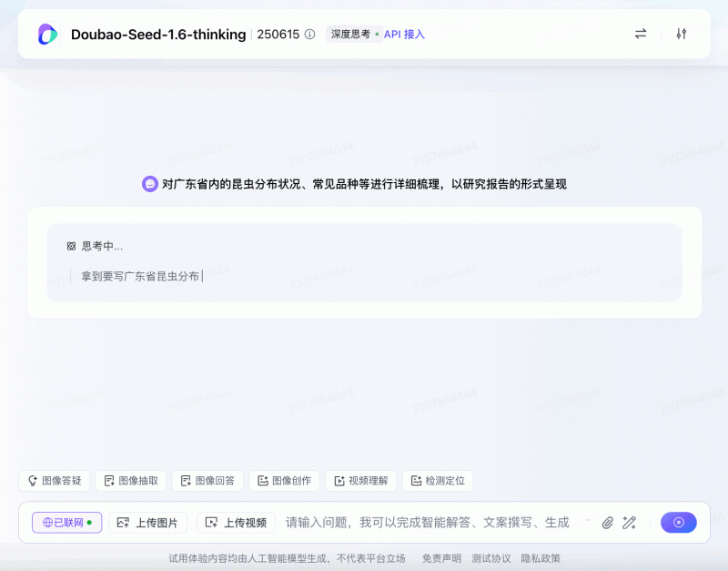Open the 隐私政策 link
The width and height of the screenshot is (728, 571).
[541, 558]
